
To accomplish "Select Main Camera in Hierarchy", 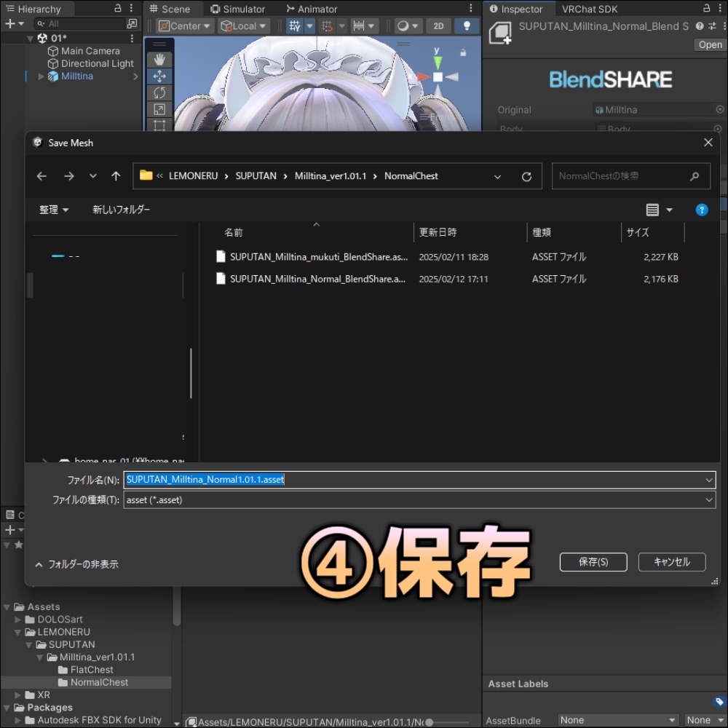I will pyautogui.click(x=90, y=51).
